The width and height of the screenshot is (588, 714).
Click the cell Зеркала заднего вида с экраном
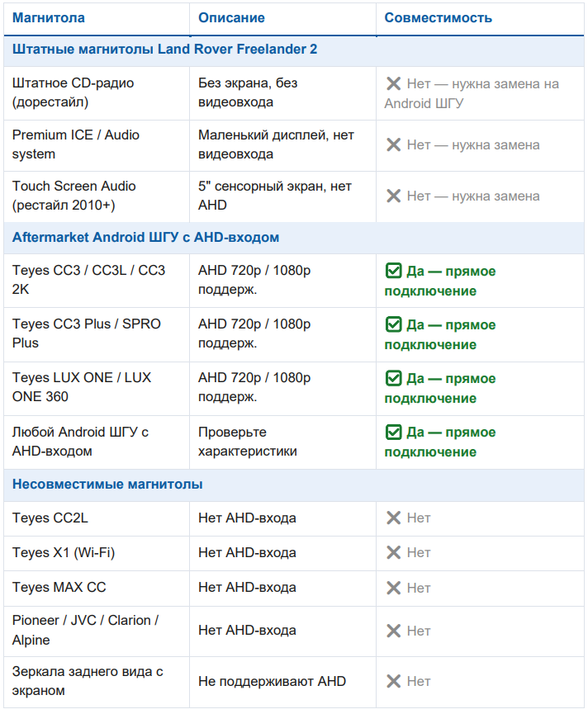[x=97, y=681]
